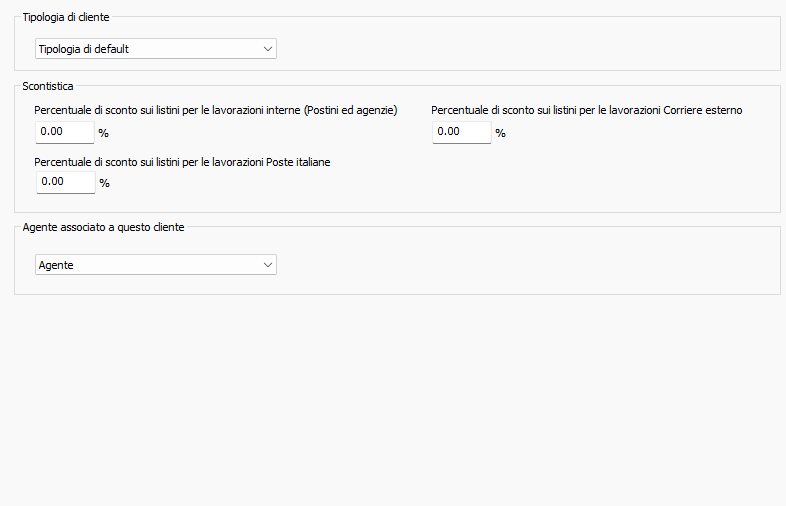Image resolution: width=786 pixels, height=506 pixels.
Task: Focus the lavorazioni interne discount field
Action: [x=64, y=132]
